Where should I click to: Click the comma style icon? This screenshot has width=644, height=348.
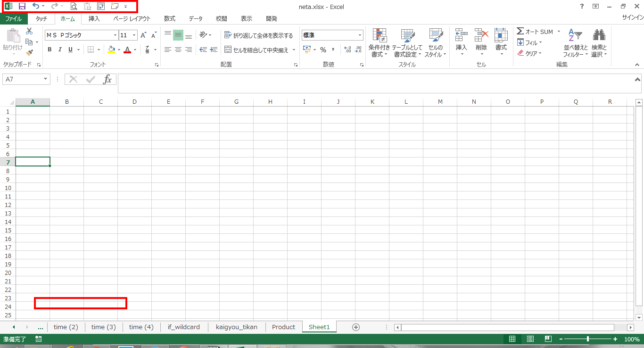(x=333, y=49)
